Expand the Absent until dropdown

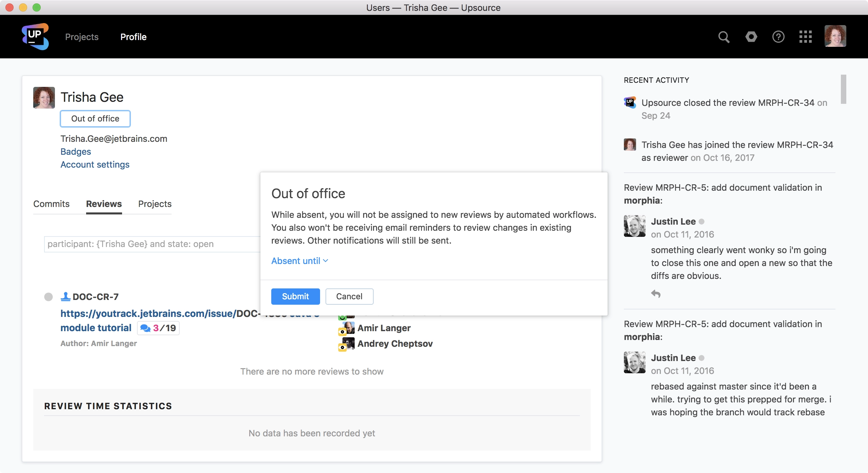click(300, 261)
